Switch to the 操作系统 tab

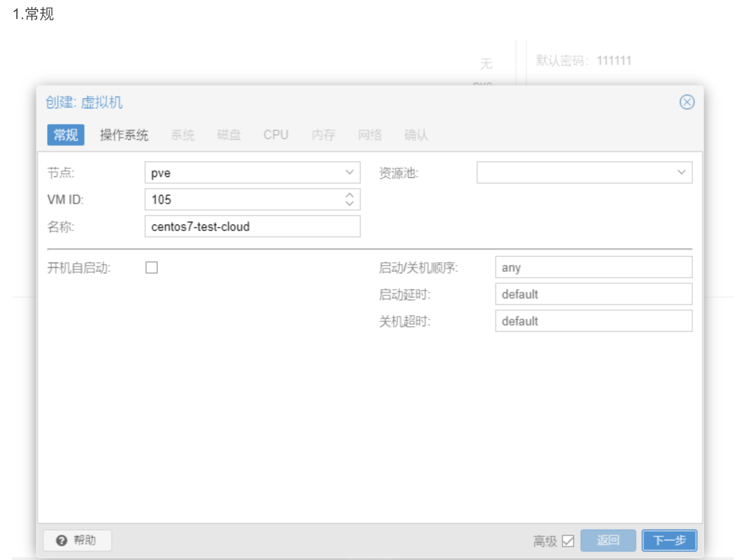[x=124, y=135]
